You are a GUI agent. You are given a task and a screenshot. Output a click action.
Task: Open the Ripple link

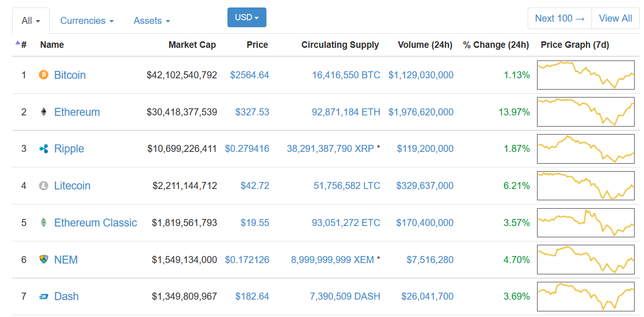point(69,149)
